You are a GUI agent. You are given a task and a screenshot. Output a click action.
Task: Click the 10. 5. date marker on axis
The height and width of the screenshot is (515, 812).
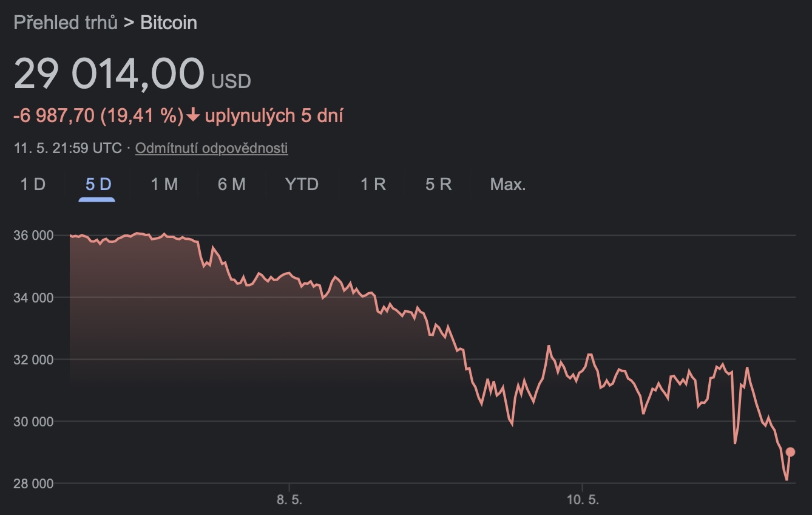583,500
